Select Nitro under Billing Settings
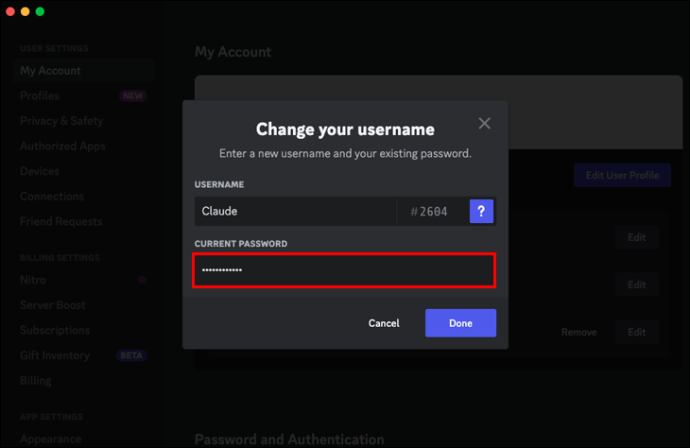This screenshot has width=690, height=448. click(x=33, y=280)
